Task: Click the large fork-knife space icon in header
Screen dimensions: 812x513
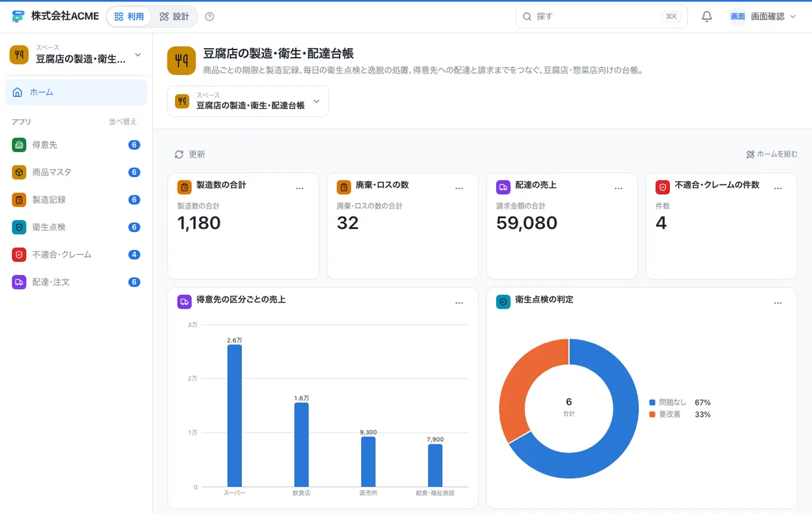Action: click(x=182, y=60)
